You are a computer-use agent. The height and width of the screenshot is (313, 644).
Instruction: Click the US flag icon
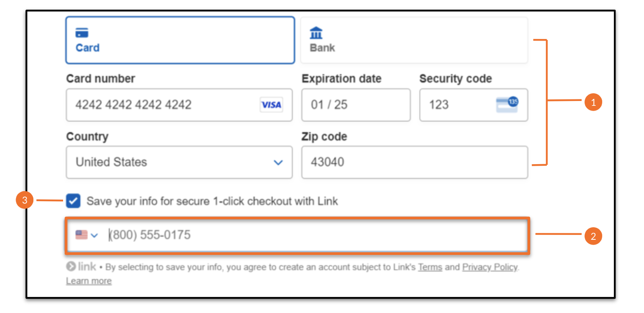[x=82, y=235]
